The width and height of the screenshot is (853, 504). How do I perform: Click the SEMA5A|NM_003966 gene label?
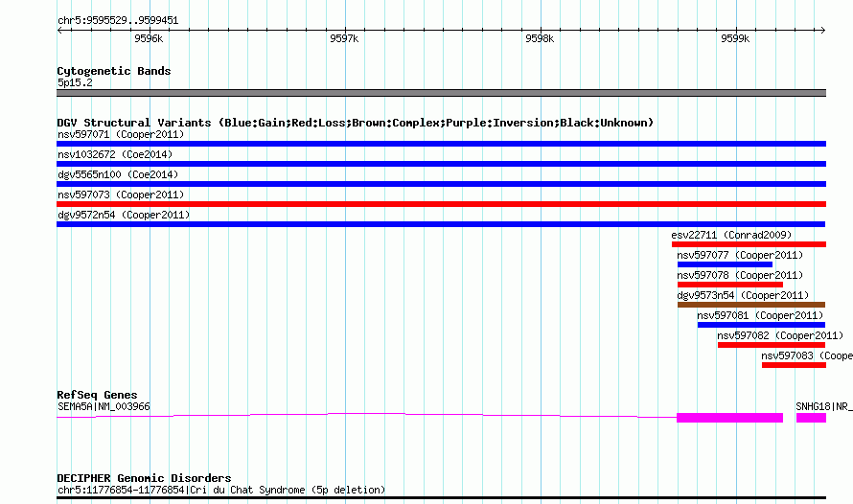coord(104,406)
